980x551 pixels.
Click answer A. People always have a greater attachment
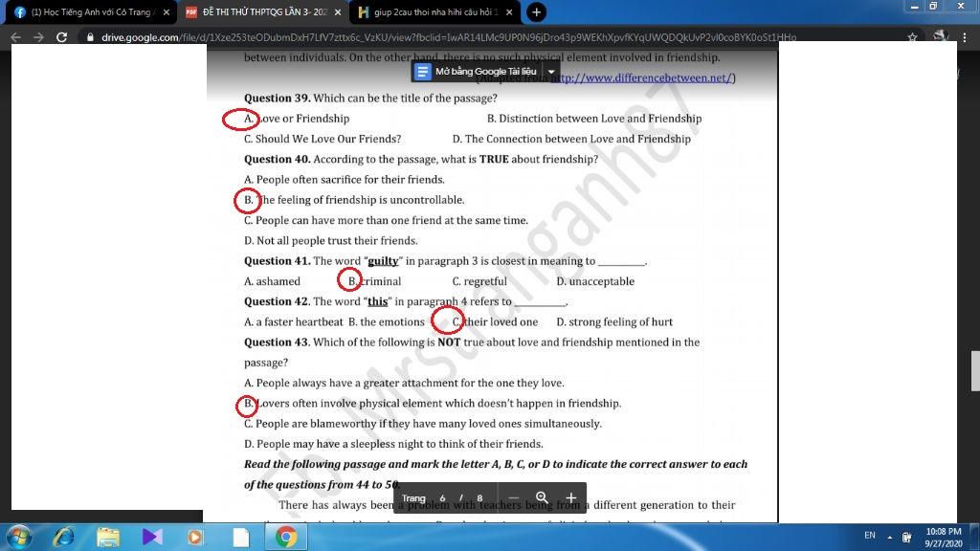pos(404,383)
